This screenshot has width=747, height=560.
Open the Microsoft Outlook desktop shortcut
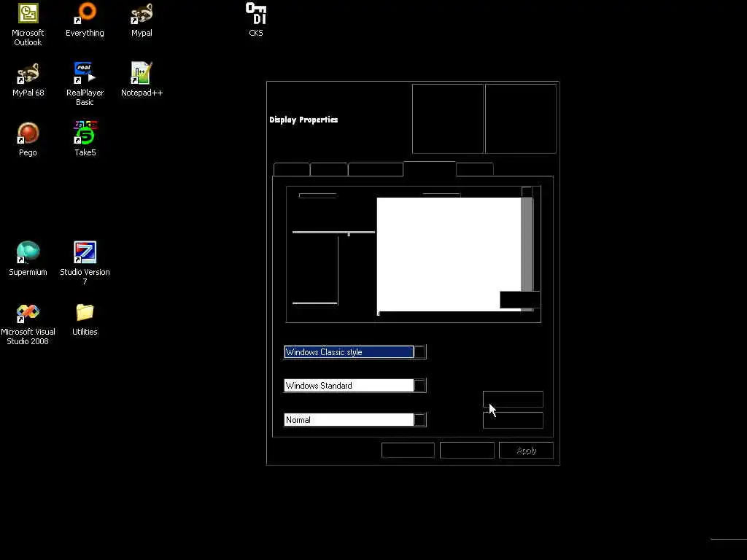coord(28,25)
